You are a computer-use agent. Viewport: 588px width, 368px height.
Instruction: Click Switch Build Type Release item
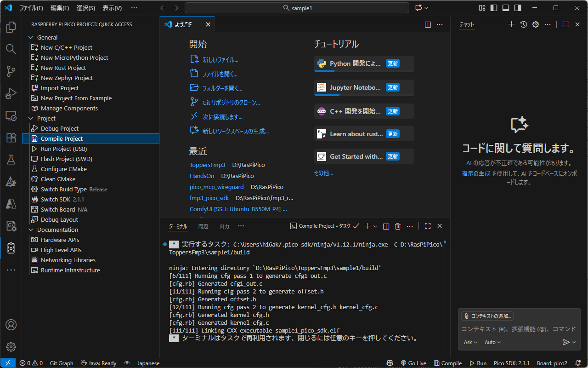pos(90,189)
